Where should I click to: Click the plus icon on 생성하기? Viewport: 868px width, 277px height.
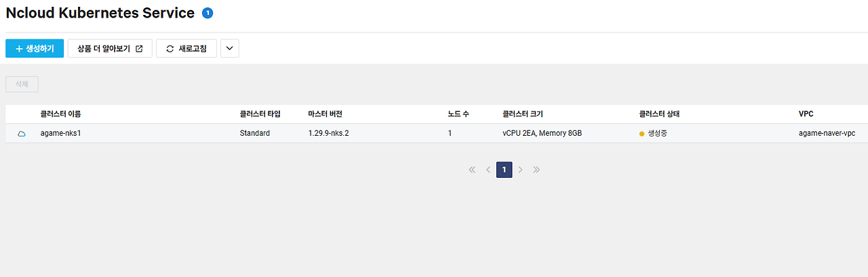[19, 49]
